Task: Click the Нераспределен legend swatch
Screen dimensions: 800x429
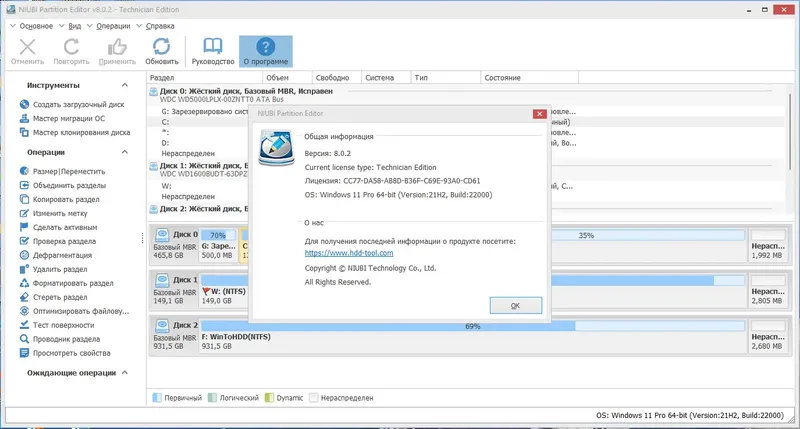Action: point(313,398)
